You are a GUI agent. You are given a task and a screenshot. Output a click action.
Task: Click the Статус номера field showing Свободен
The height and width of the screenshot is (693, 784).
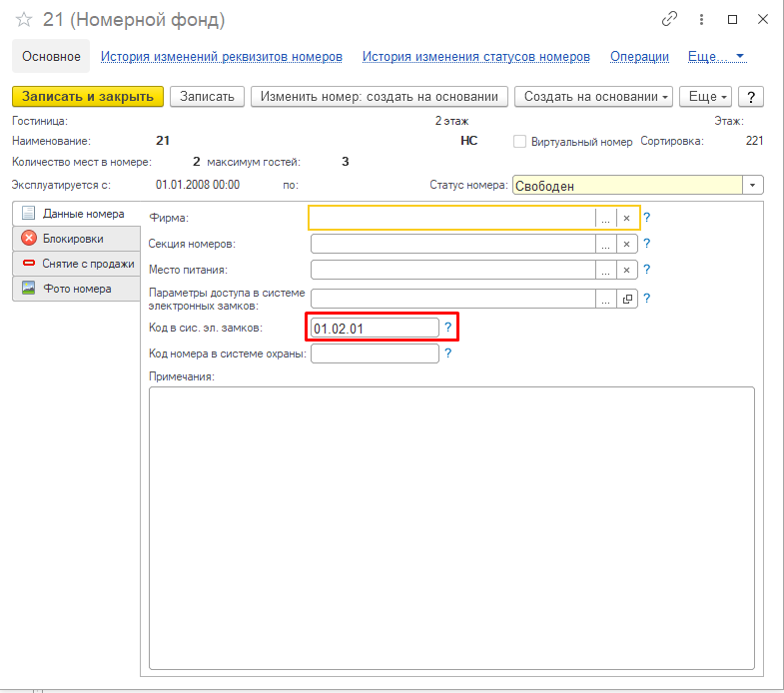click(627, 186)
